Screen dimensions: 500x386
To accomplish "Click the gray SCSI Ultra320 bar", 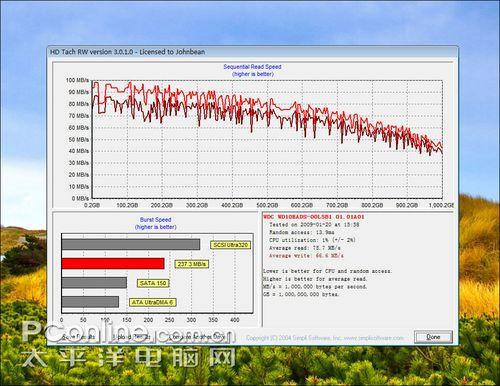I will tap(131, 244).
